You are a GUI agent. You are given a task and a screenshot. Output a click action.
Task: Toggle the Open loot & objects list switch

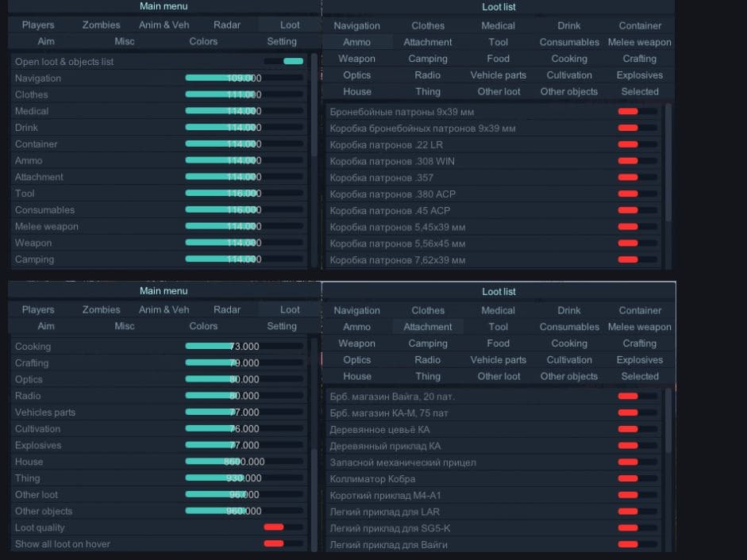[x=283, y=61]
